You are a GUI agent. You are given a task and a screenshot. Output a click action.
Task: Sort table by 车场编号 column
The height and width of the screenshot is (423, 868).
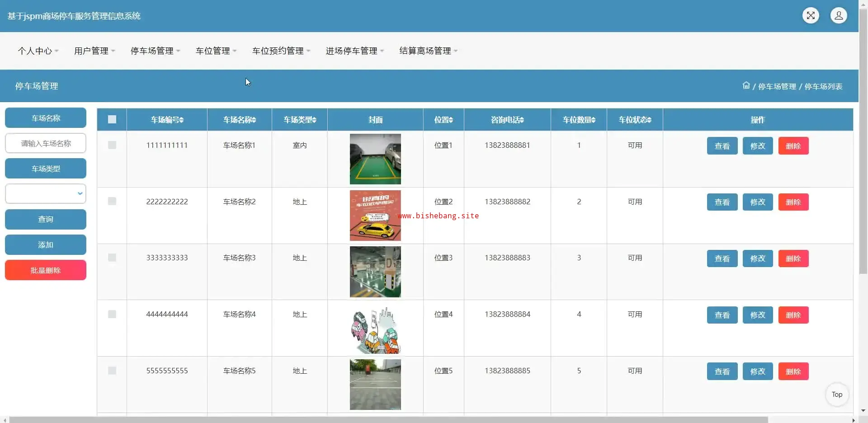167,120
